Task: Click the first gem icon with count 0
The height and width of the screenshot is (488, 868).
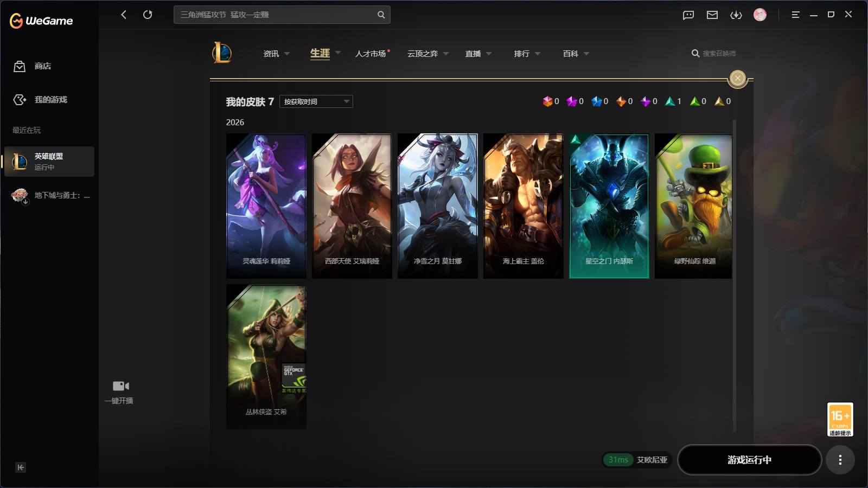Action: [547, 101]
